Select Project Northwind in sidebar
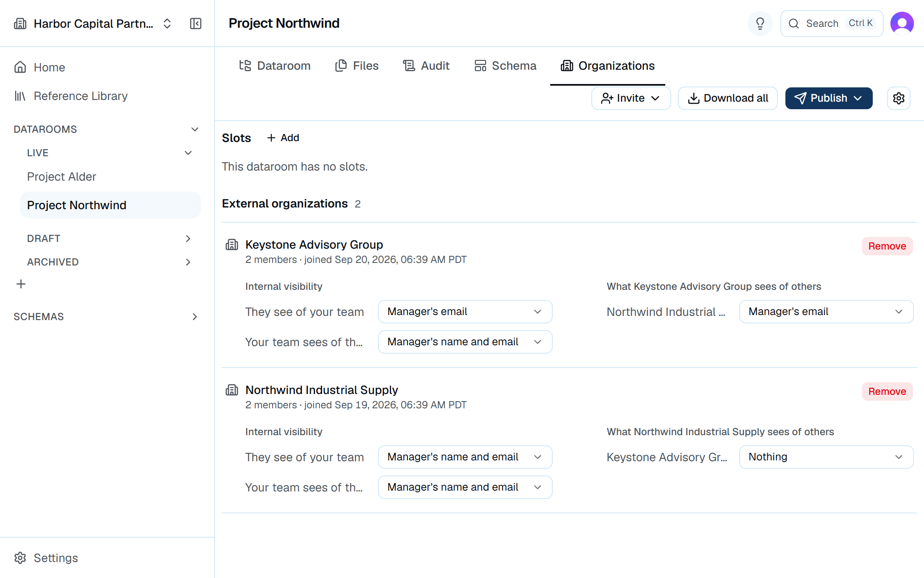This screenshot has width=924, height=578. pyautogui.click(x=110, y=205)
